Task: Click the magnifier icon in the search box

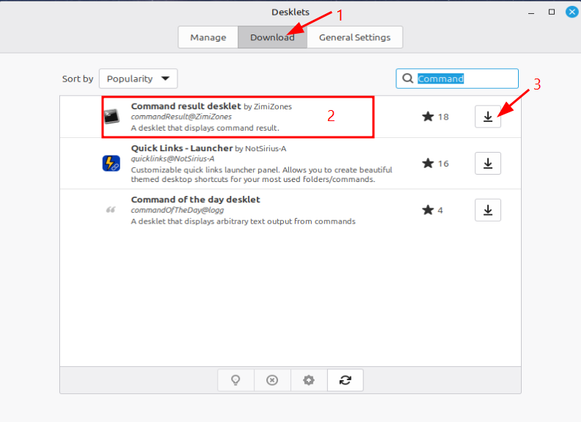Action: [408, 78]
